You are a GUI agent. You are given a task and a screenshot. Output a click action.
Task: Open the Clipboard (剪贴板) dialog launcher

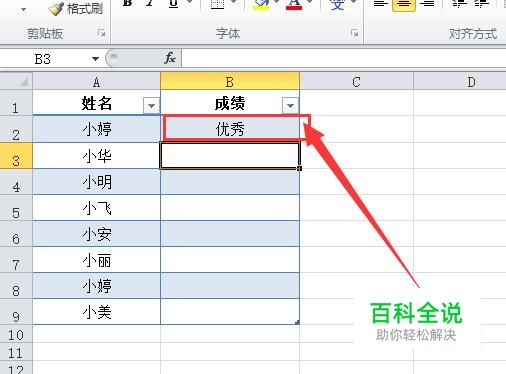click(101, 33)
